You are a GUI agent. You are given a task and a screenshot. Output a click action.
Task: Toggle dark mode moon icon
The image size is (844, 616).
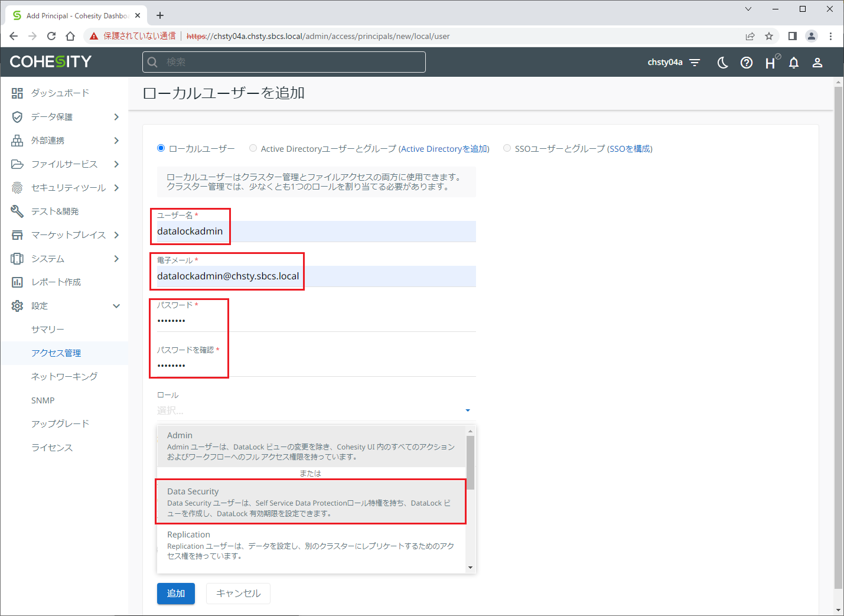tap(722, 62)
